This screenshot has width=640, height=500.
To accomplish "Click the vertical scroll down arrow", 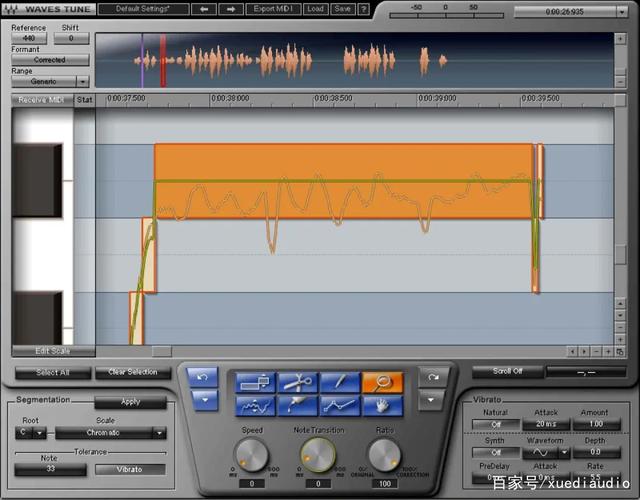I will [x=620, y=315].
